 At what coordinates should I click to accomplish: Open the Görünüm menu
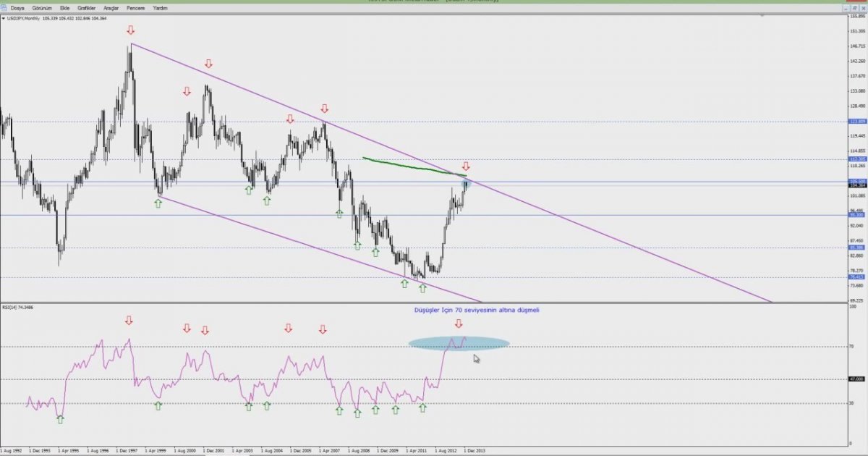pos(42,8)
